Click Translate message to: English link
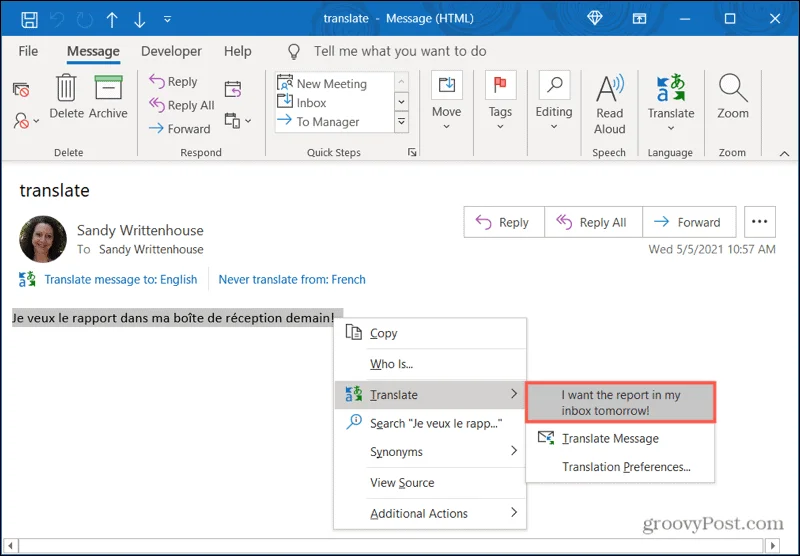Screen dimensions: 800x556 pyautogui.click(x=121, y=280)
